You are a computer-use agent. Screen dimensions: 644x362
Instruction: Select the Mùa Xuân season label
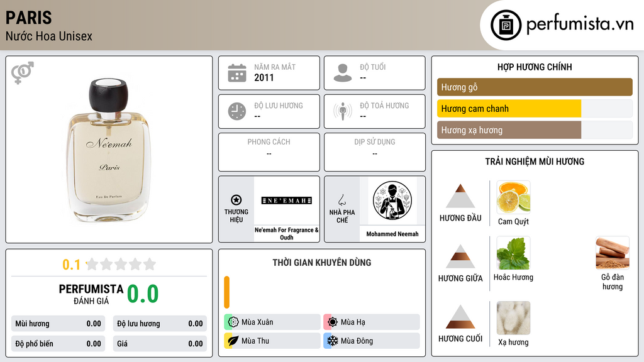coord(257,322)
